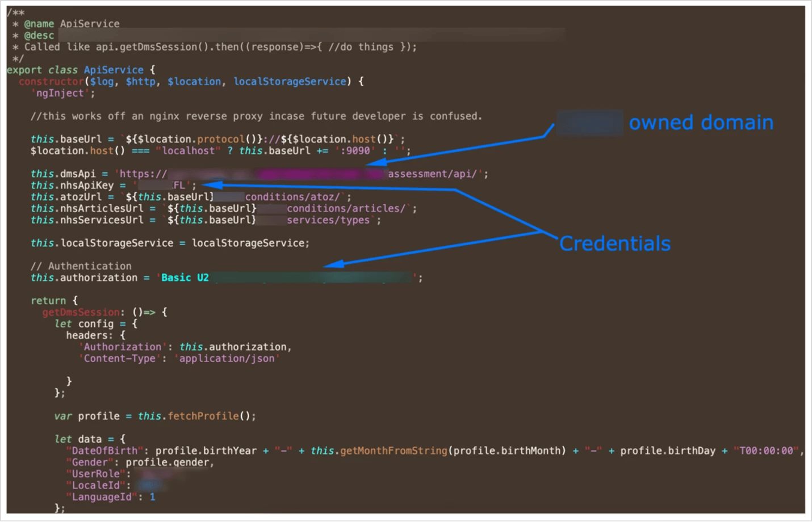Screen dimensions: 812x522
Task: Click the getDmsSession method name
Action: point(81,311)
